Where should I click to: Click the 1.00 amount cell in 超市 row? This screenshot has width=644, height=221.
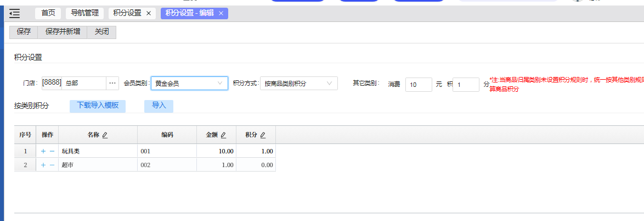click(217, 165)
